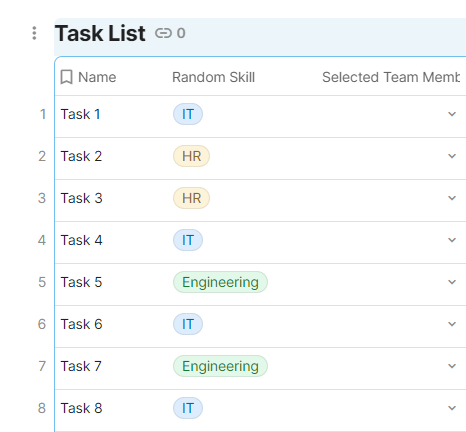The width and height of the screenshot is (466, 432).
Task: Select the Task 3 name cell
Action: click(111, 200)
